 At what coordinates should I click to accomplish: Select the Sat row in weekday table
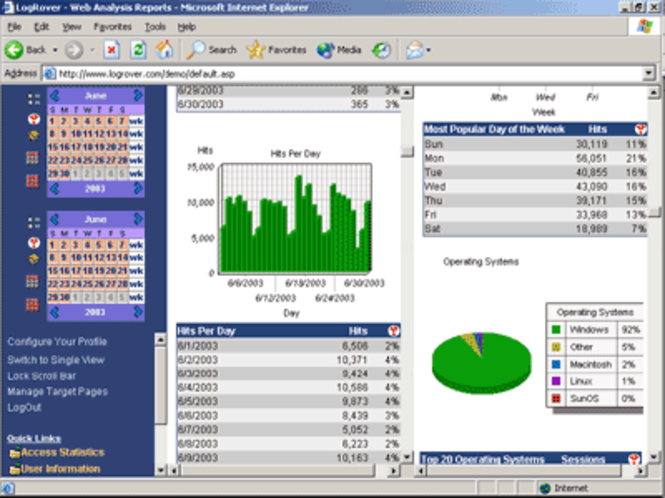[x=535, y=229]
